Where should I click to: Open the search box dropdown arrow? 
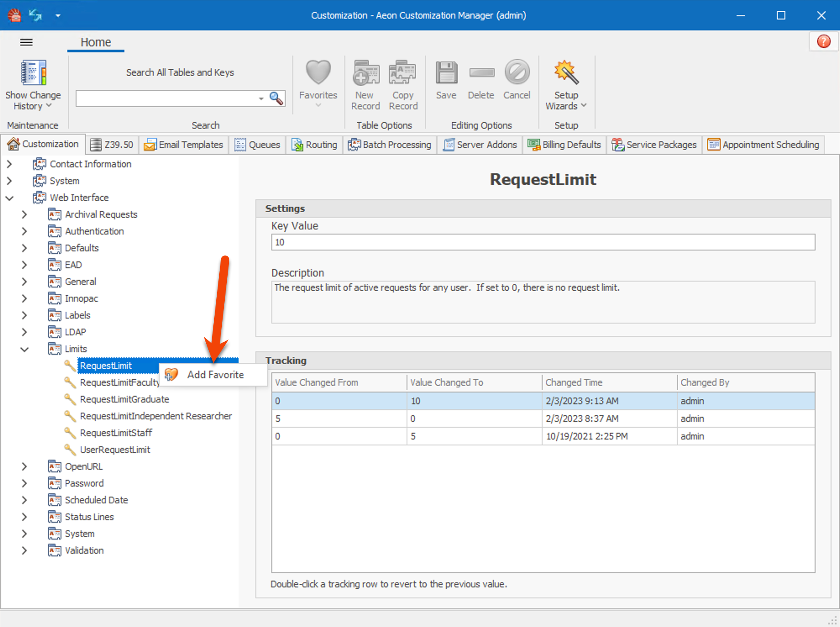pyautogui.click(x=261, y=98)
